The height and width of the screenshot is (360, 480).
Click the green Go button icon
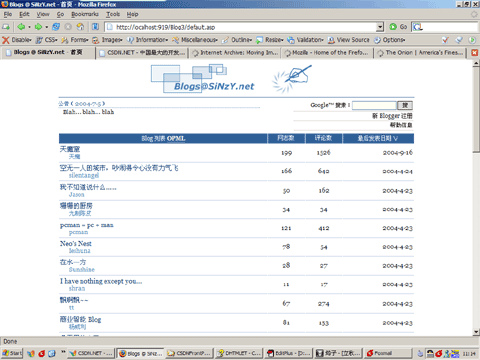(x=393, y=27)
